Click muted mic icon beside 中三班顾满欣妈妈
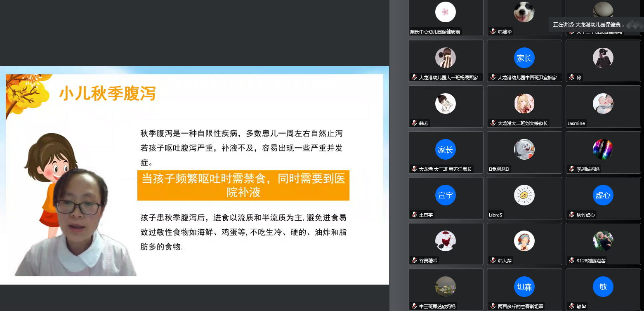The image size is (644, 311). [414, 306]
